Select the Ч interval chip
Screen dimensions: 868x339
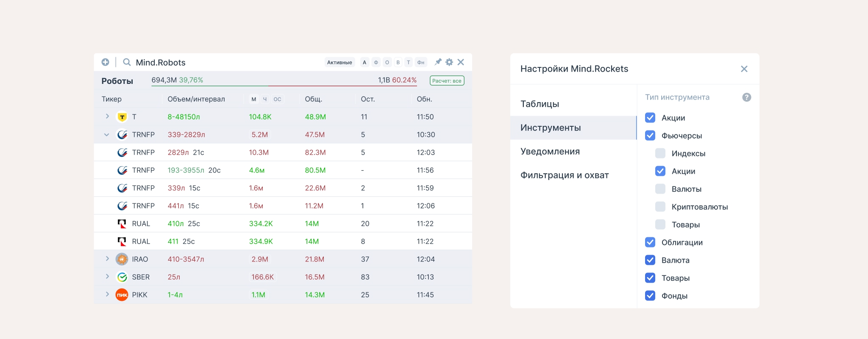point(265,99)
